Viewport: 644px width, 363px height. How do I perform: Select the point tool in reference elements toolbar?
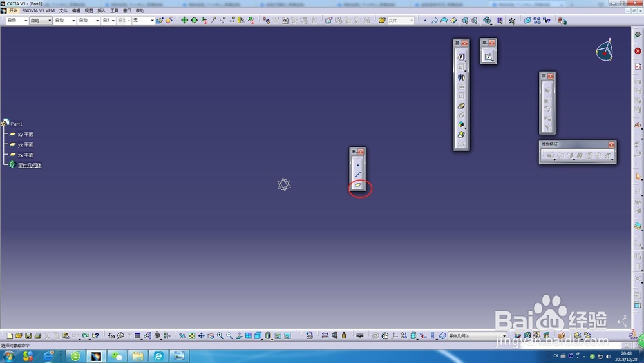[x=357, y=165]
